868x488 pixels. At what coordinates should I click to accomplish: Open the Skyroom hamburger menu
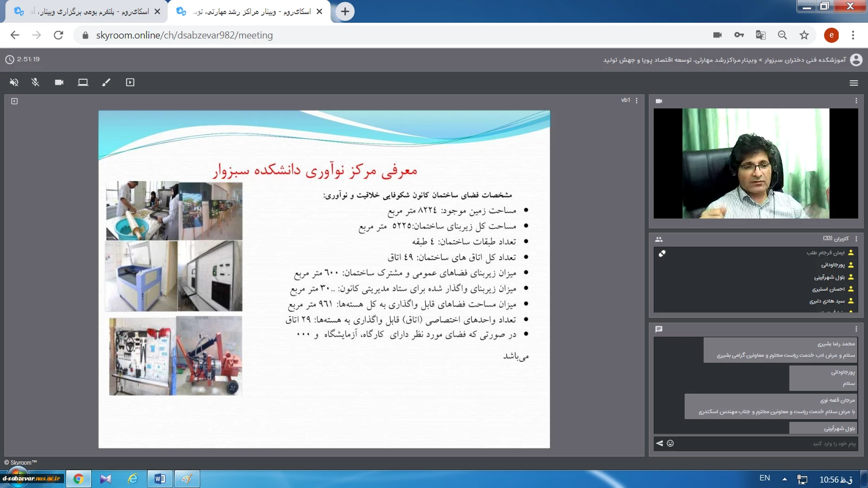[853, 83]
